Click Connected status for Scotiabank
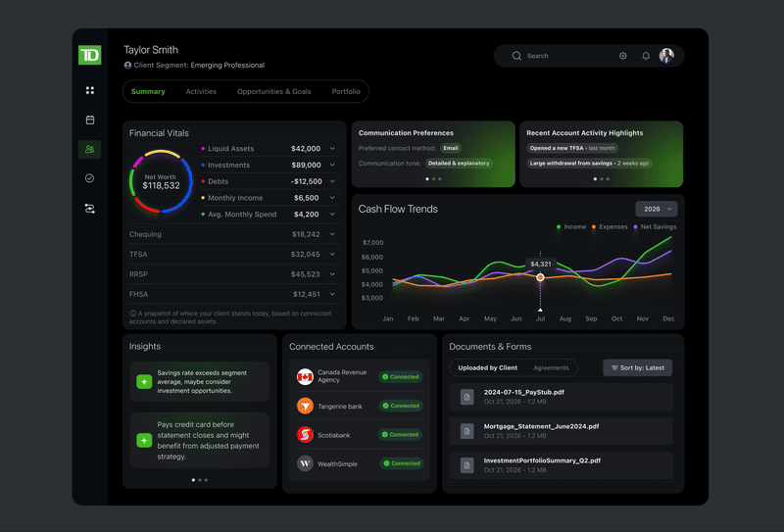Screen dimensions: 784x532 [x=401, y=434]
